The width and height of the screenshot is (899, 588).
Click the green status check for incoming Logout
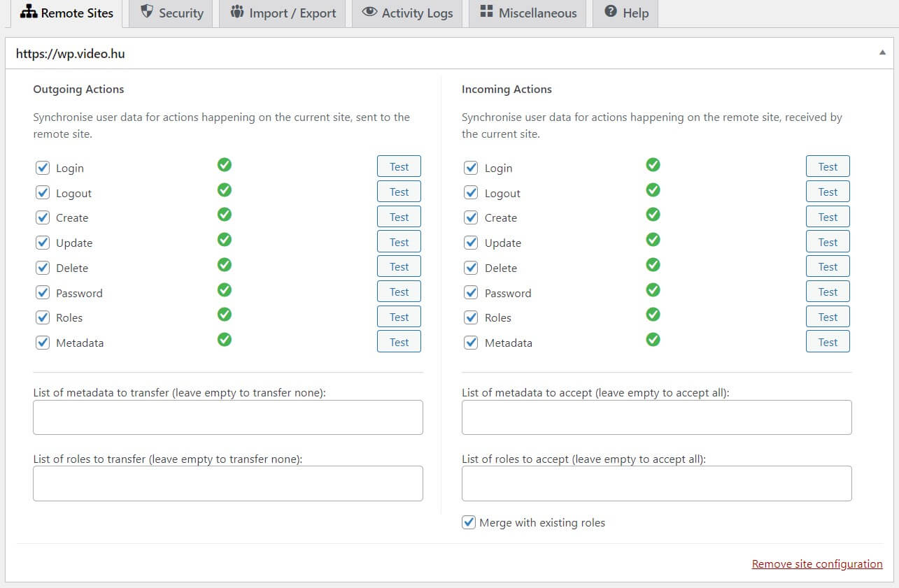(653, 190)
